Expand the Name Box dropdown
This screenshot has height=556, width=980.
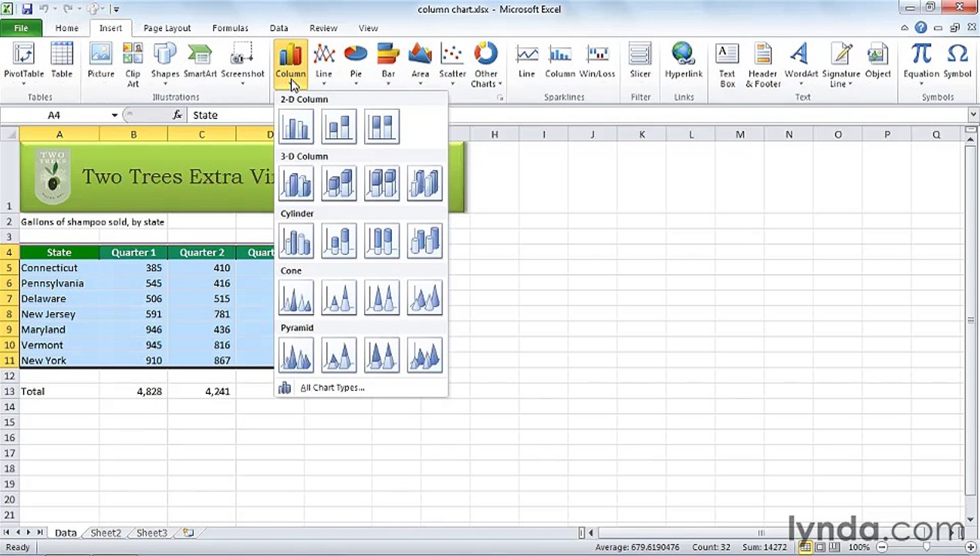(114, 115)
